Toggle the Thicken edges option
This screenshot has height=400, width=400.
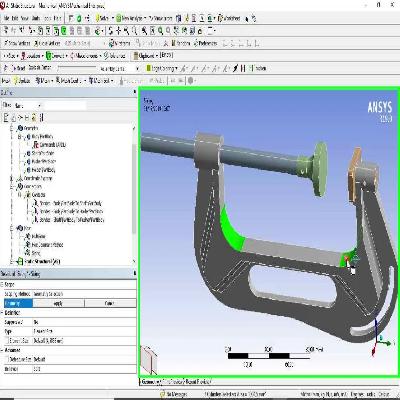[258, 68]
